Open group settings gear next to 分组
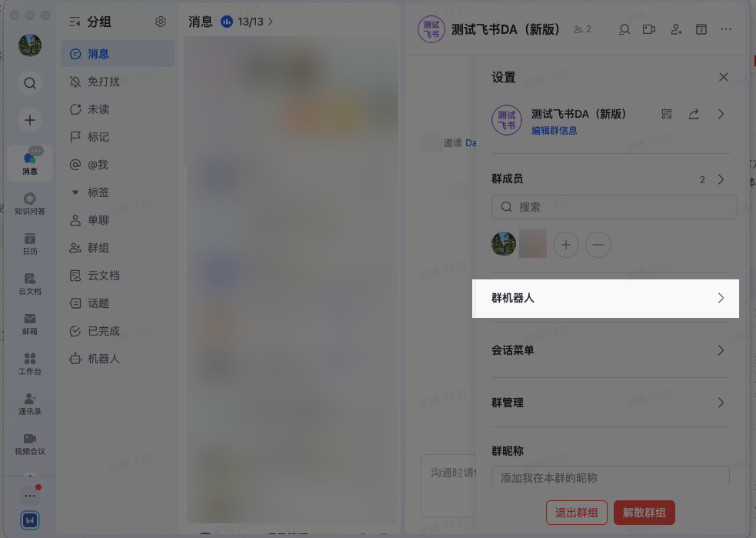Screen dimensions: 756x538 click(161, 22)
